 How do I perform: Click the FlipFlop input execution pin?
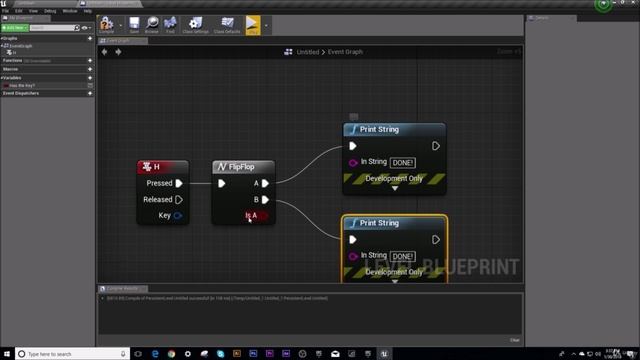(x=222, y=183)
